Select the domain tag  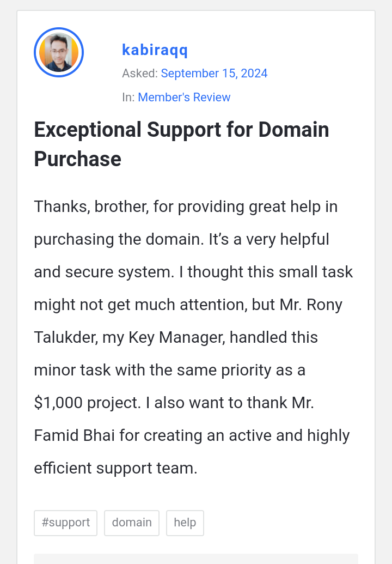pos(132,523)
